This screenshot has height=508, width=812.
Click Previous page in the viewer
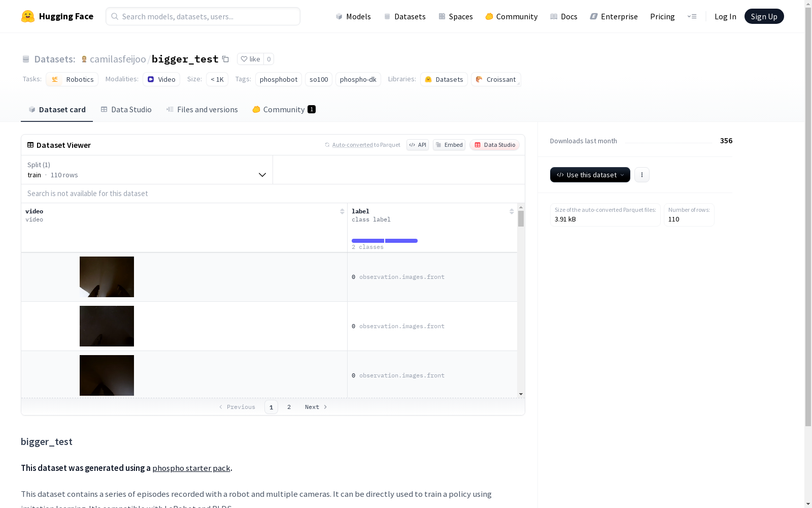pyautogui.click(x=237, y=407)
